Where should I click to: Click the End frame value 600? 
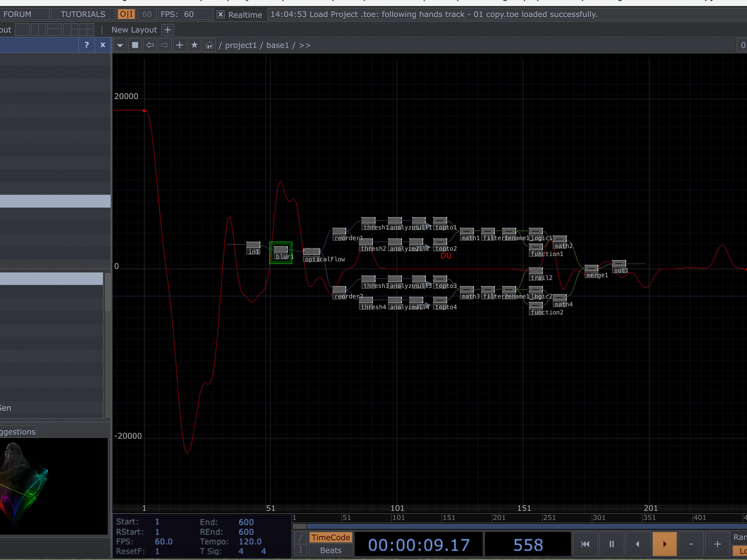coord(246,522)
